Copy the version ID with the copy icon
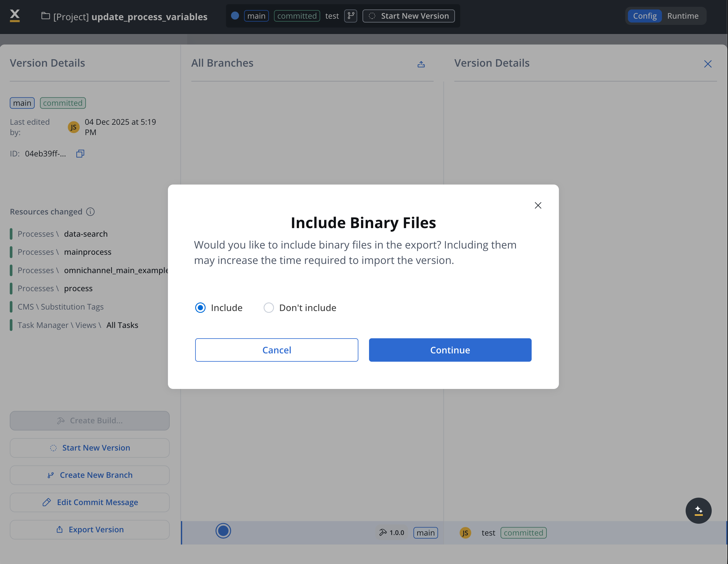The width and height of the screenshot is (728, 564). 80,154
